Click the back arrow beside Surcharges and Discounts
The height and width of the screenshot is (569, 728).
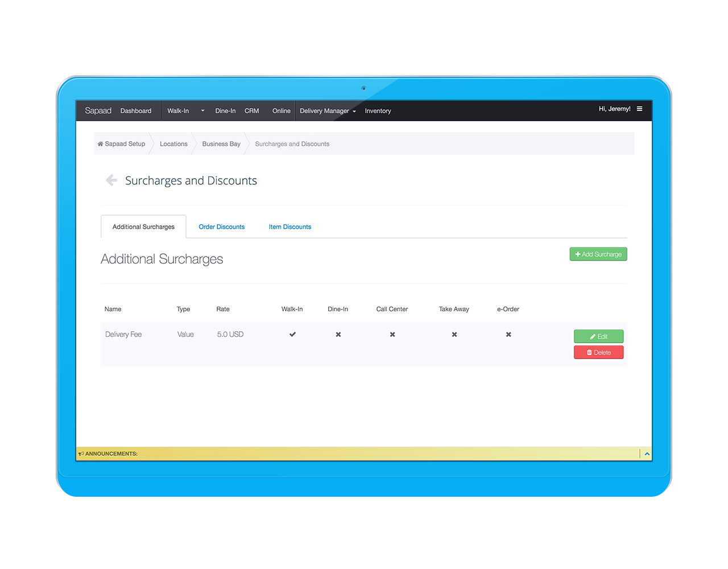pos(111,180)
